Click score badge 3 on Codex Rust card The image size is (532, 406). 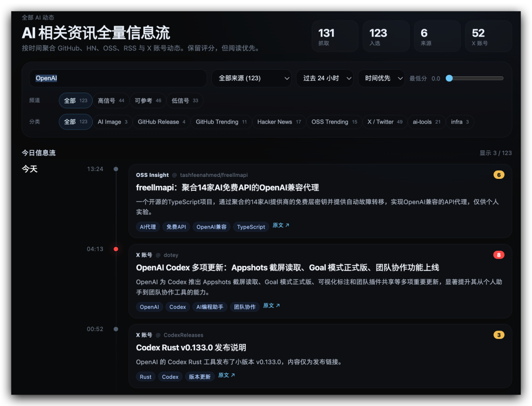tap(499, 335)
